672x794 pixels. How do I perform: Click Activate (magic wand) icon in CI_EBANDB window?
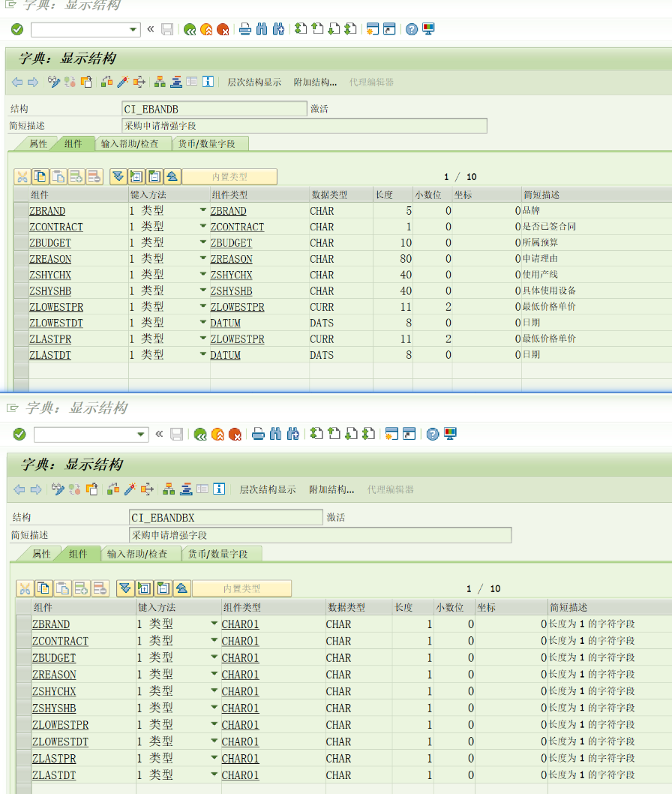pos(122,82)
